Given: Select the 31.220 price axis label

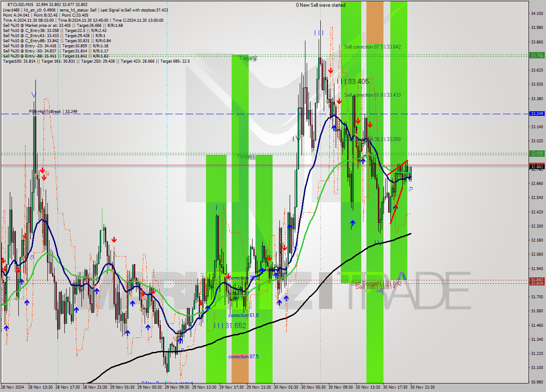Looking at the screenshot, I should click(x=537, y=353).
